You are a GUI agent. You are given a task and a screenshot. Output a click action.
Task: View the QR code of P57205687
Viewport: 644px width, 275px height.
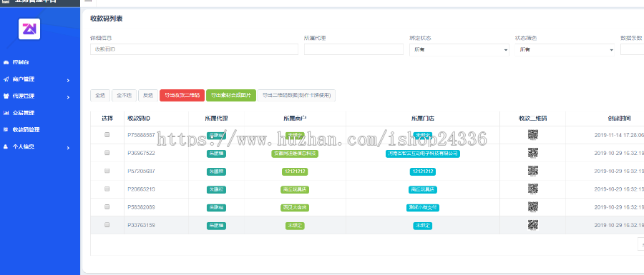(532, 171)
